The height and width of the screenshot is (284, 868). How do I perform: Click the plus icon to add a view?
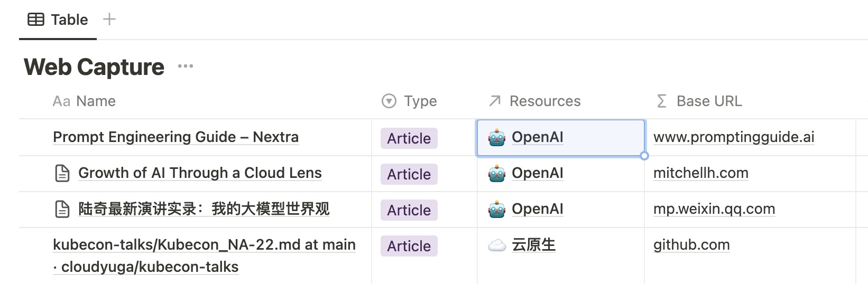(109, 20)
